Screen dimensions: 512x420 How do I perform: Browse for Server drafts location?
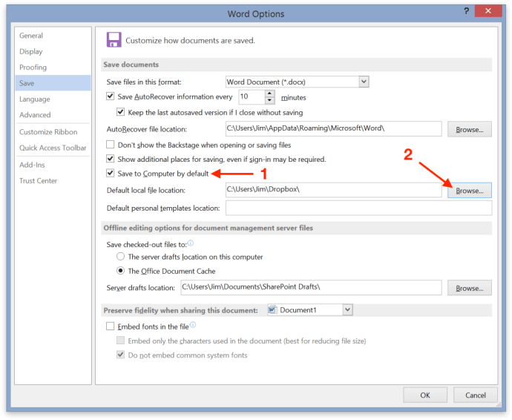point(469,288)
